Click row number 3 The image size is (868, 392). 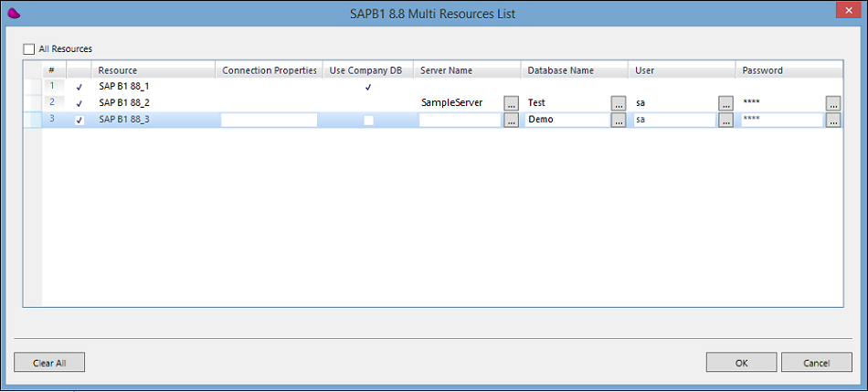click(53, 119)
